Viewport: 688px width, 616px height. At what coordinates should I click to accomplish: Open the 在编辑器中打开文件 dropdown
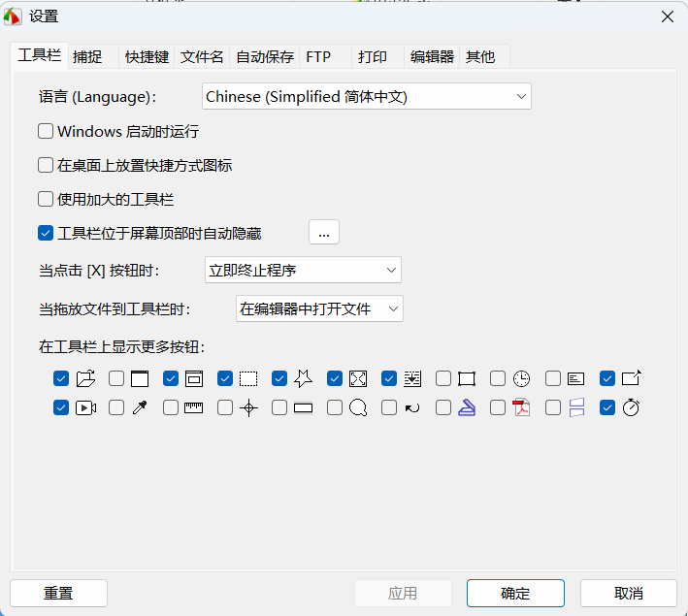319,308
